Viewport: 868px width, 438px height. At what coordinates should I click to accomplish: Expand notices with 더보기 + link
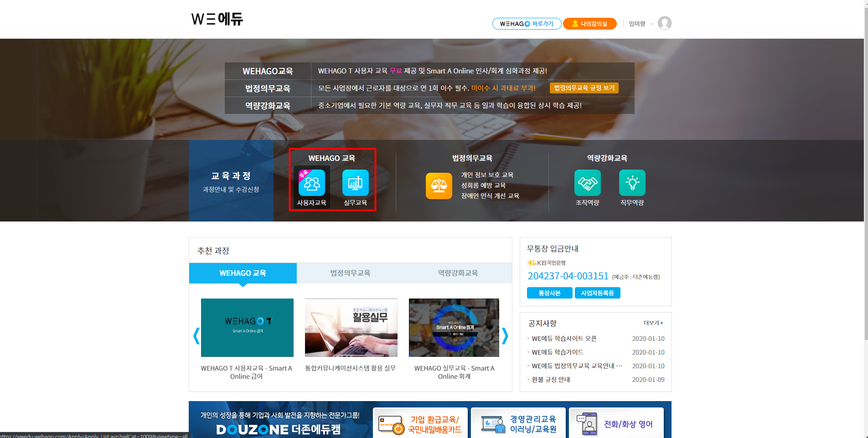pos(653,323)
